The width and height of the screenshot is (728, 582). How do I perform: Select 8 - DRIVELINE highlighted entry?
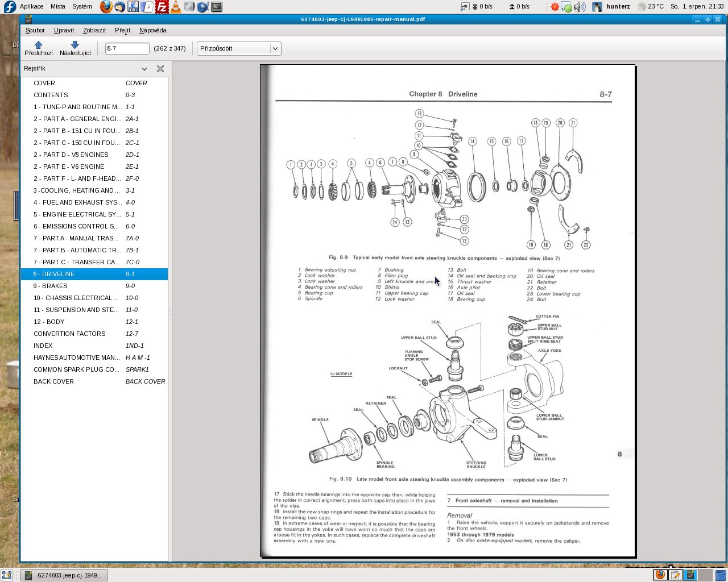coord(94,274)
